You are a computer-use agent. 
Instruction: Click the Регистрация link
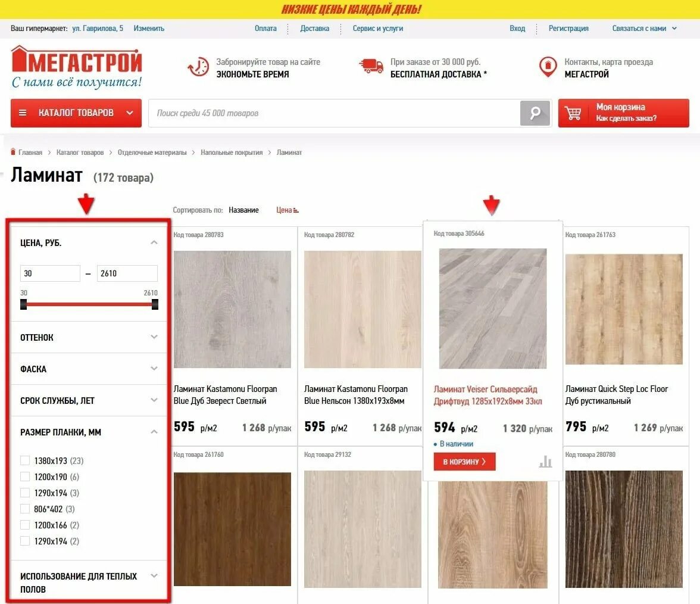click(x=568, y=28)
